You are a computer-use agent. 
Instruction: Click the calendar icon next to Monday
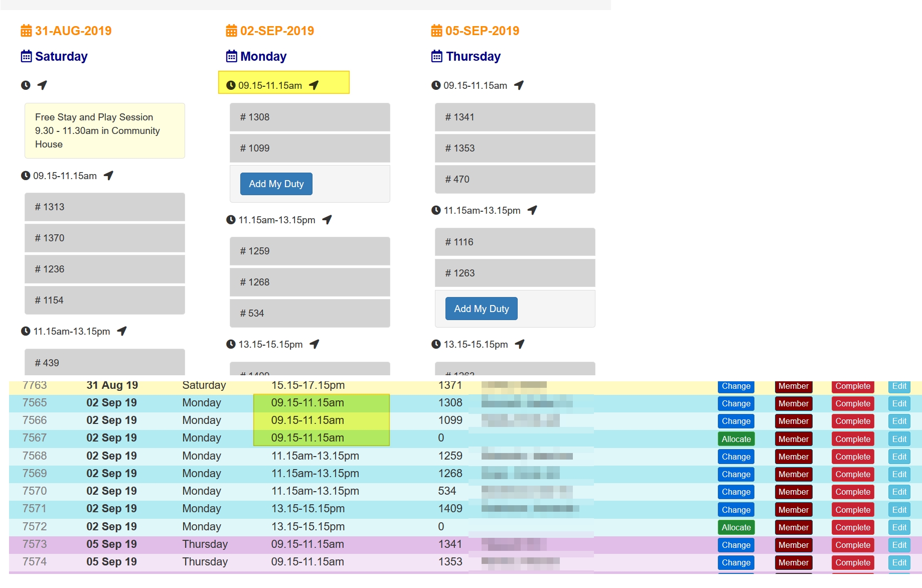[231, 56]
